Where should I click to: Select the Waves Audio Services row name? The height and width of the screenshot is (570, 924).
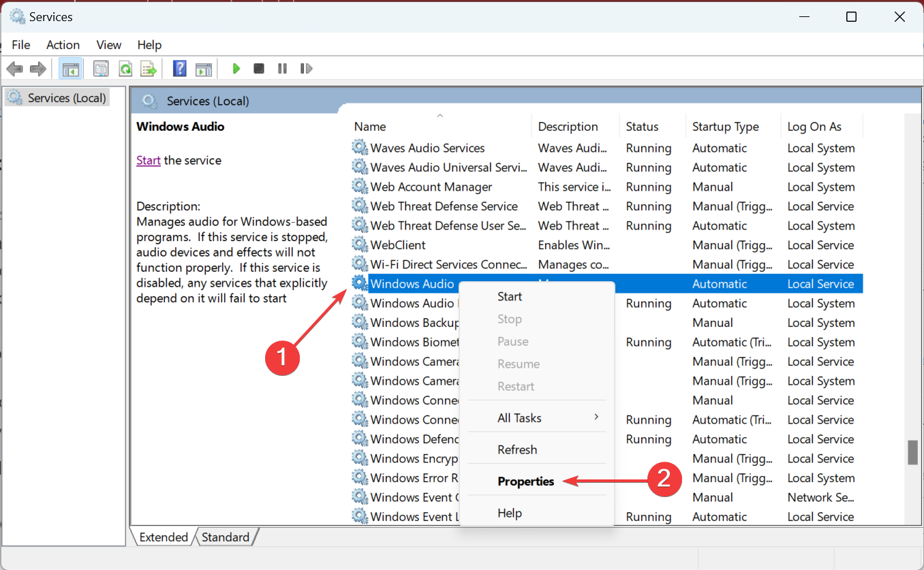428,148
